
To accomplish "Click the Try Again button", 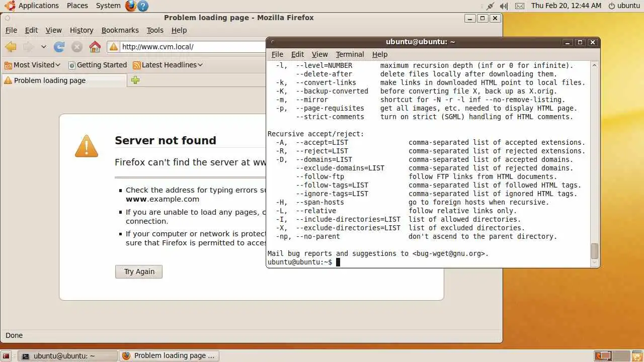I will coord(139,271).
